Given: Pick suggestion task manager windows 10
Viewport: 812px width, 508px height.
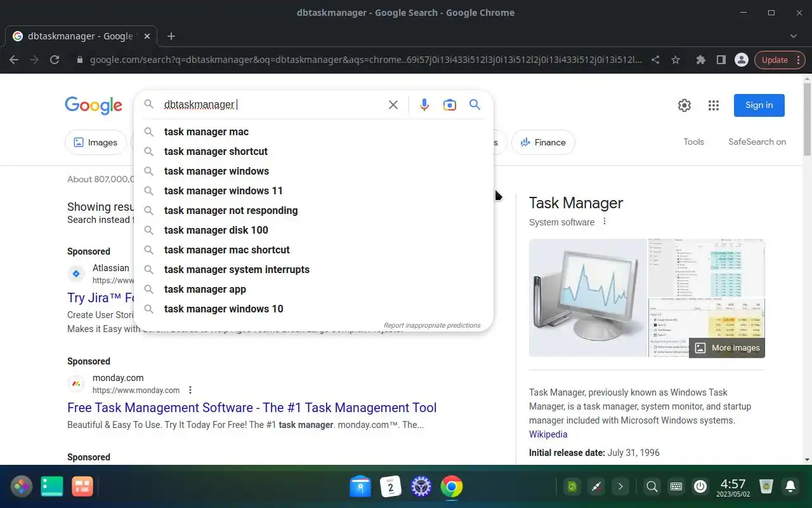Looking at the screenshot, I should 313,309.
